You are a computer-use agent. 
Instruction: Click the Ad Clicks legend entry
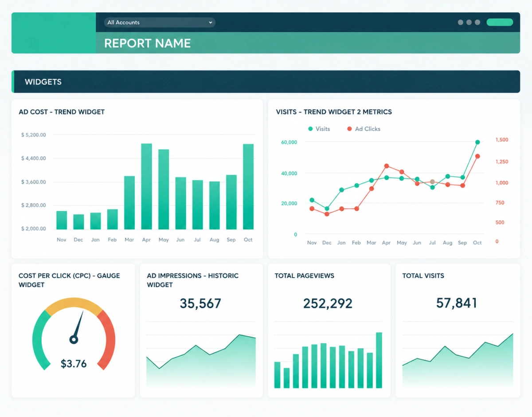pos(364,129)
